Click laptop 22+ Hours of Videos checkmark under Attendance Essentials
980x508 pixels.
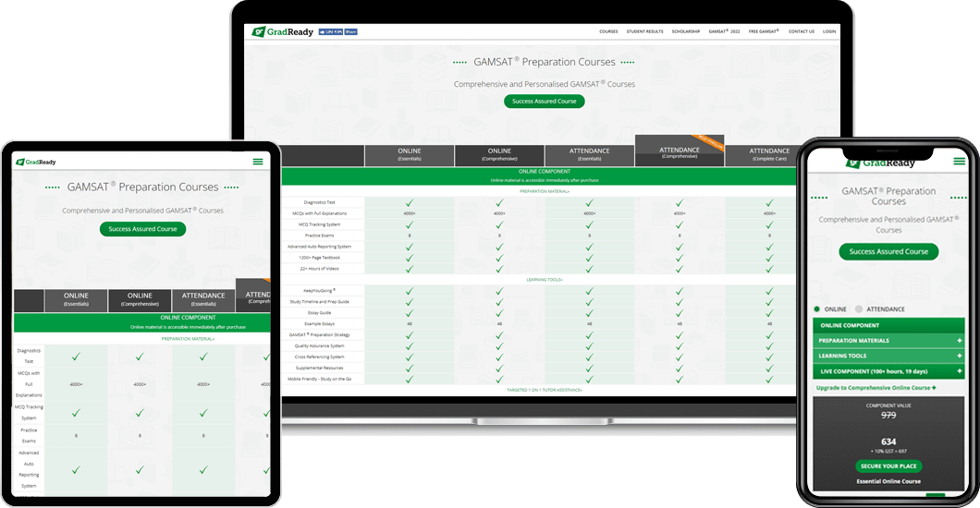click(x=589, y=269)
